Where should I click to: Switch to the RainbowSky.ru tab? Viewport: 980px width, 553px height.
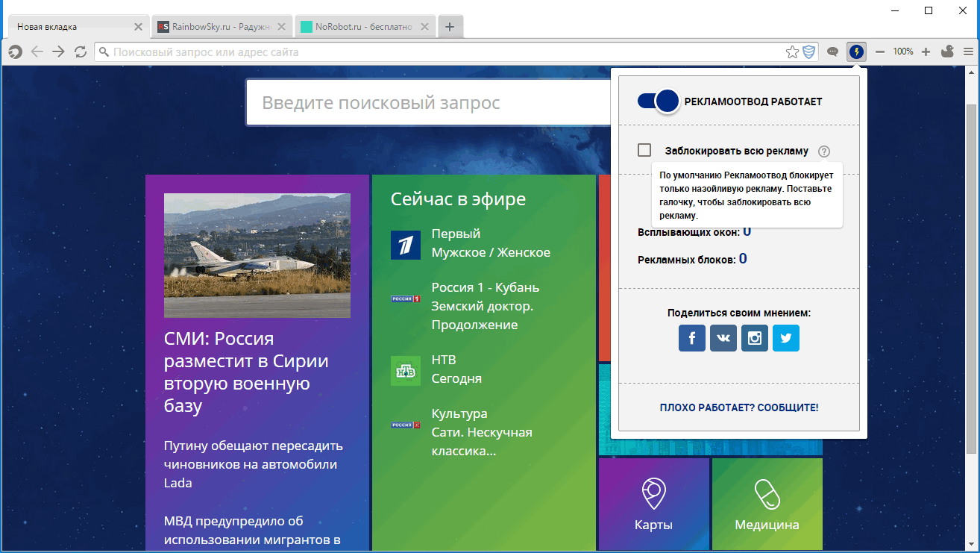click(222, 26)
